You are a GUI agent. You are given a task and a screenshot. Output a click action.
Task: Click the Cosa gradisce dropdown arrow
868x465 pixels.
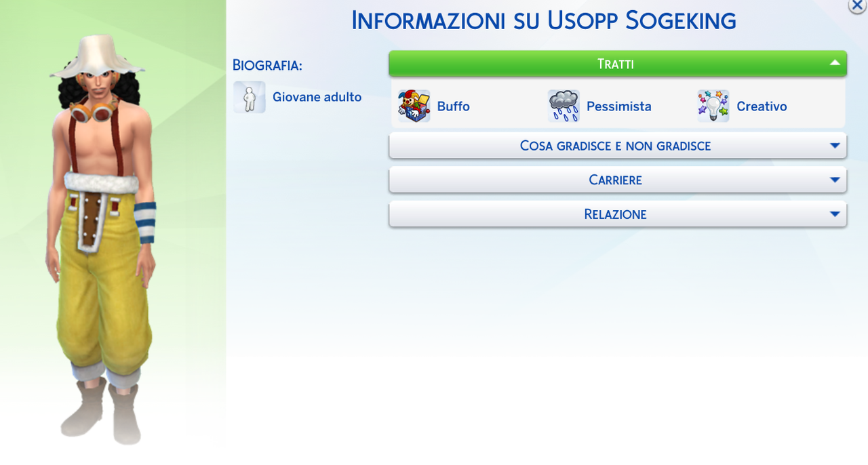tap(835, 146)
